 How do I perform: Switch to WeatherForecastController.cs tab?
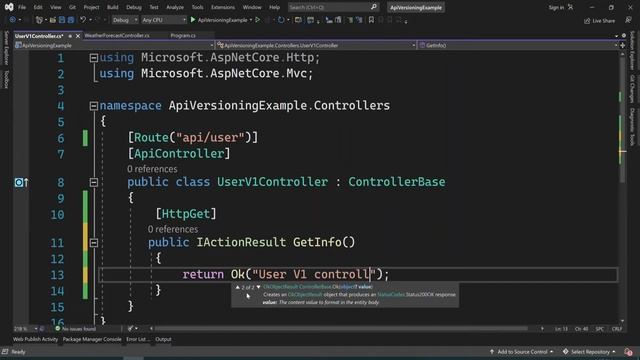tap(117, 36)
